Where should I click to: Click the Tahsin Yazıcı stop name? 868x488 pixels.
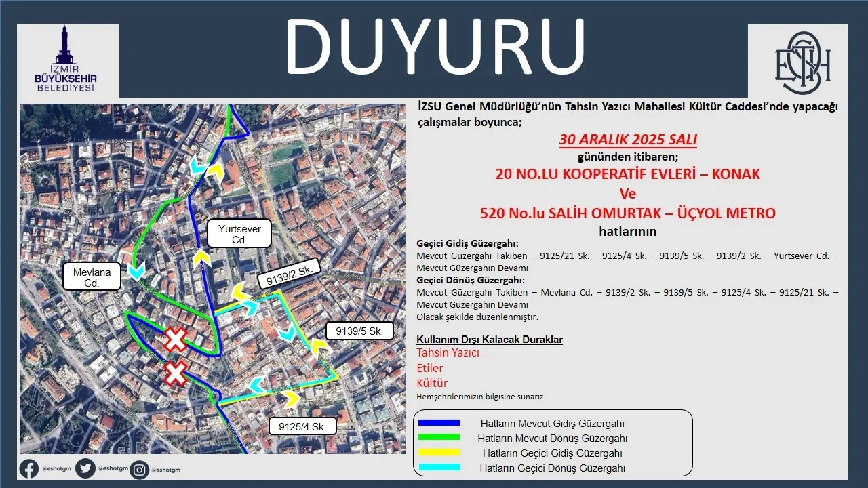coord(448,353)
